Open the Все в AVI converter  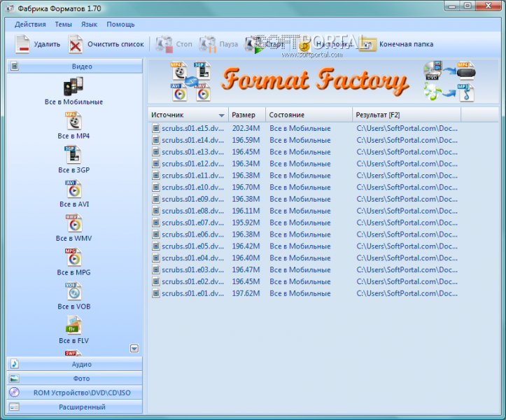(x=73, y=189)
